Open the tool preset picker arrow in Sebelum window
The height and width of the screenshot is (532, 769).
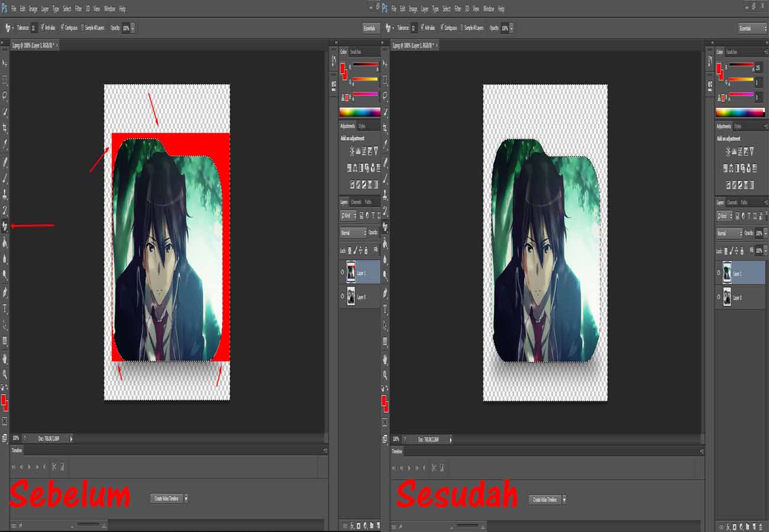click(13, 28)
